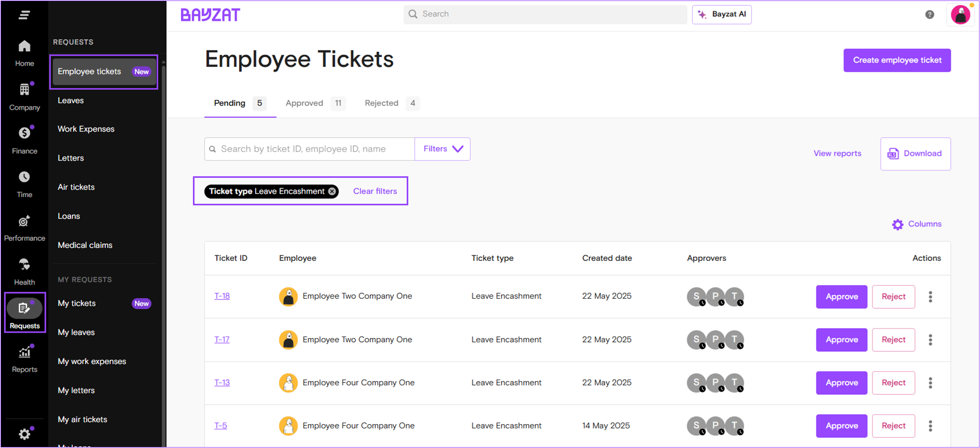Viewport: 980px width, 448px height.
Task: Open the Home section from sidebar
Action: click(24, 51)
